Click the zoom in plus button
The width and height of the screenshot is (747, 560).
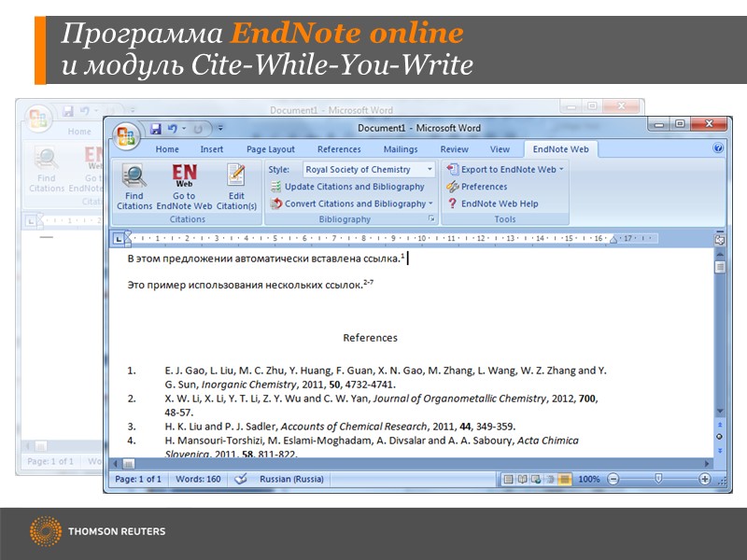(x=705, y=479)
